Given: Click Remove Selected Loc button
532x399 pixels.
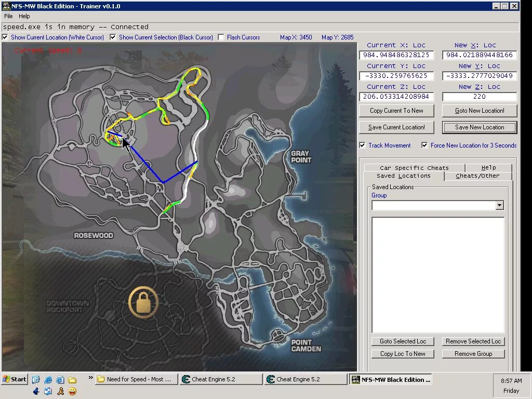Looking at the screenshot, I should click(473, 341).
